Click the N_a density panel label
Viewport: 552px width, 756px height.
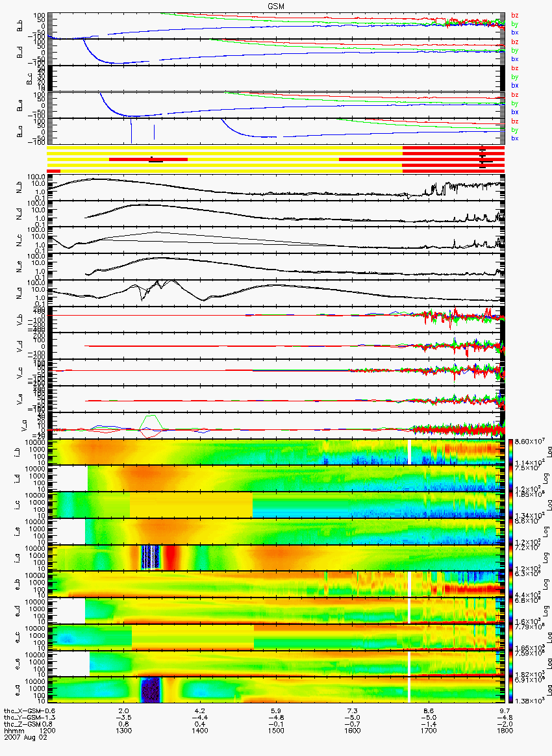(19, 293)
